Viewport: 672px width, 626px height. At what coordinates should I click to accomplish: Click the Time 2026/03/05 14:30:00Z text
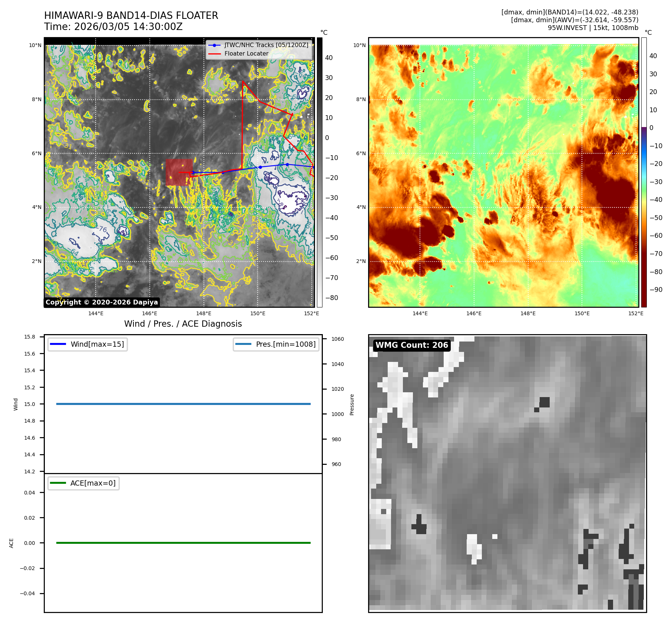[113, 27]
